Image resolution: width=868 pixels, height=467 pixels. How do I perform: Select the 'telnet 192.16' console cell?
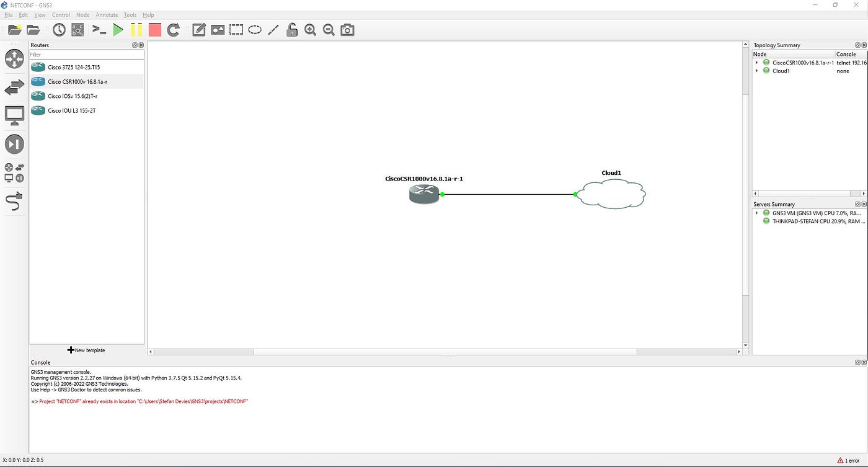[851, 63]
